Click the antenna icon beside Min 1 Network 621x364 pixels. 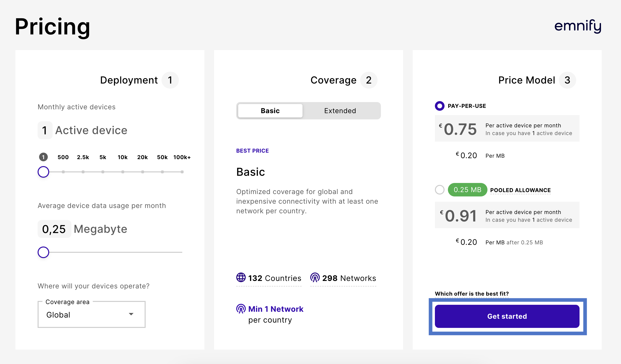pos(241,309)
